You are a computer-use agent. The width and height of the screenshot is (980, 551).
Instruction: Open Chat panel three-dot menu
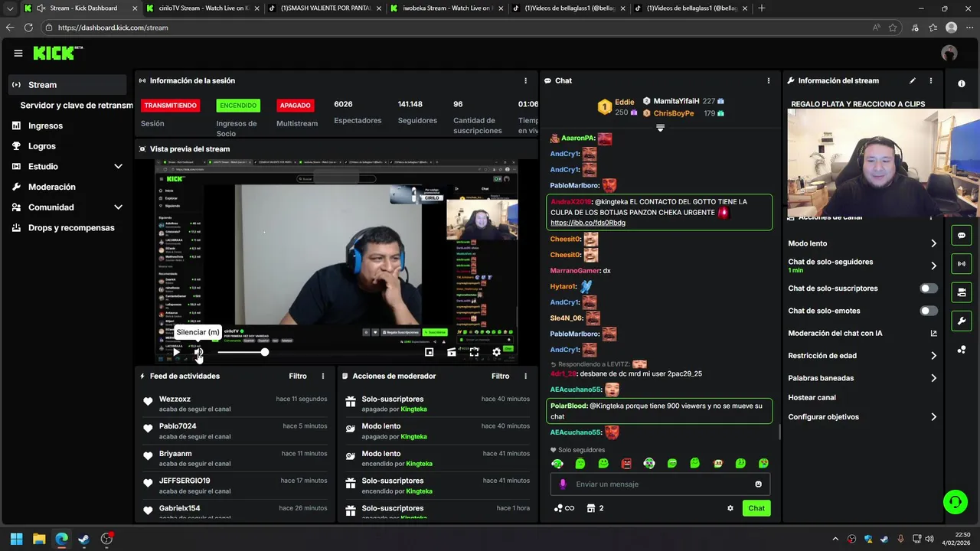click(x=769, y=80)
